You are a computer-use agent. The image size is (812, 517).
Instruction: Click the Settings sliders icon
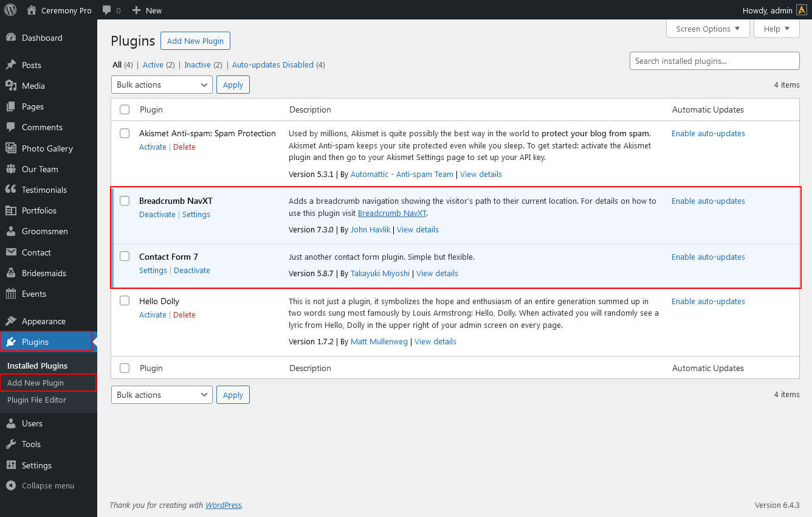[x=11, y=465]
